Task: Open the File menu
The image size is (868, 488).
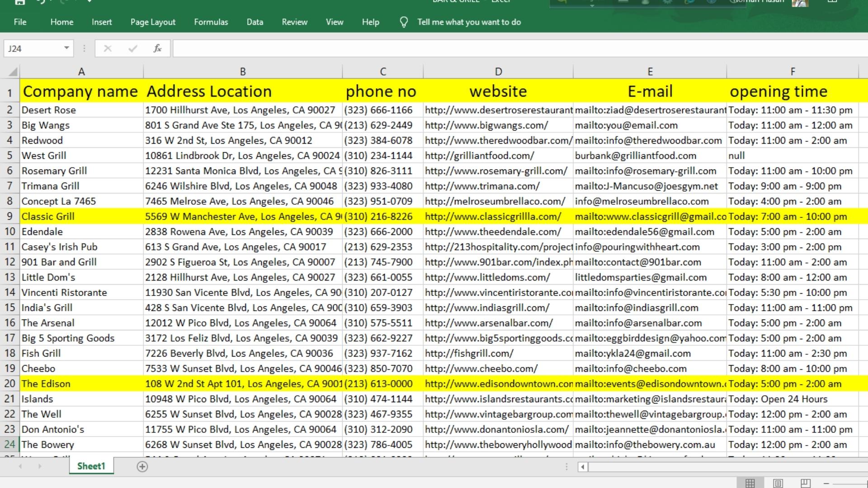Action: 20,22
